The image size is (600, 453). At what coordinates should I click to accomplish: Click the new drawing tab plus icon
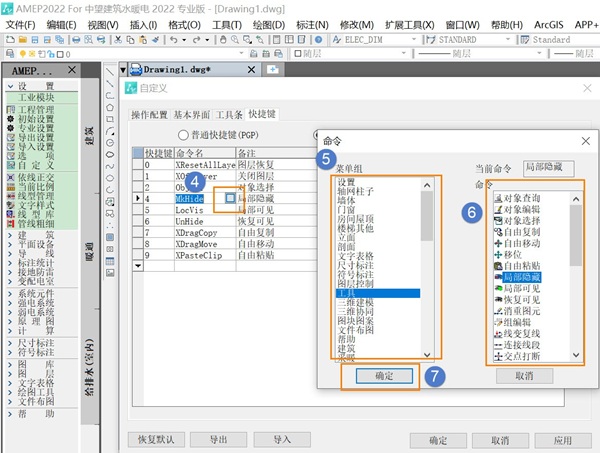273,70
